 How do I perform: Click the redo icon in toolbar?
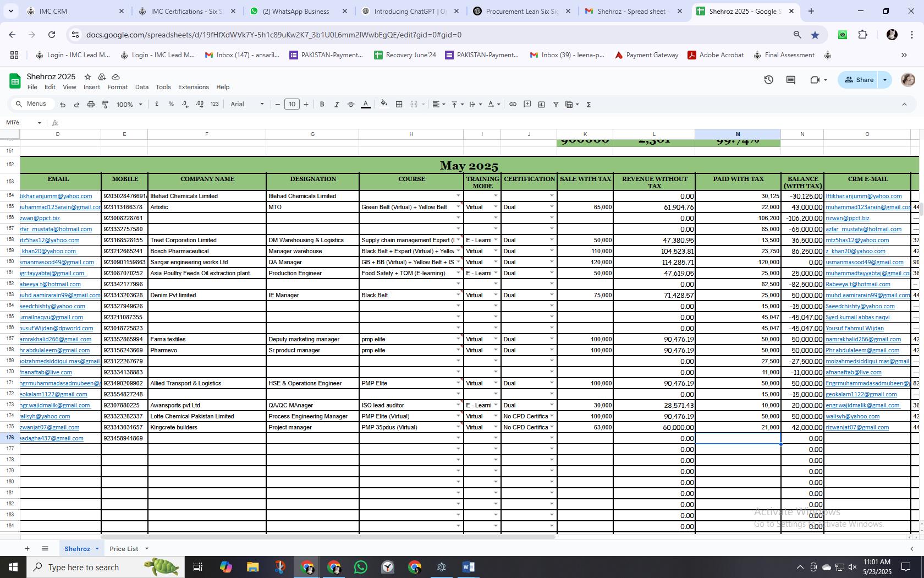point(76,105)
